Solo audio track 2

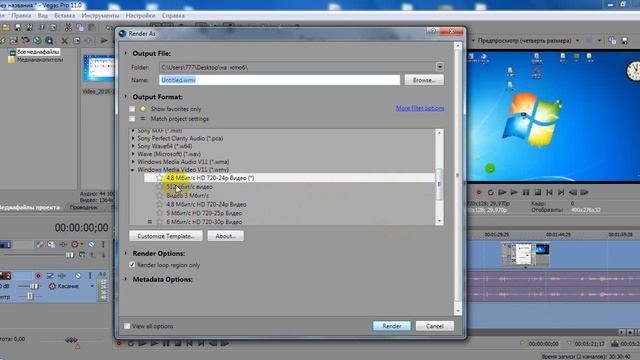click(x=90, y=276)
